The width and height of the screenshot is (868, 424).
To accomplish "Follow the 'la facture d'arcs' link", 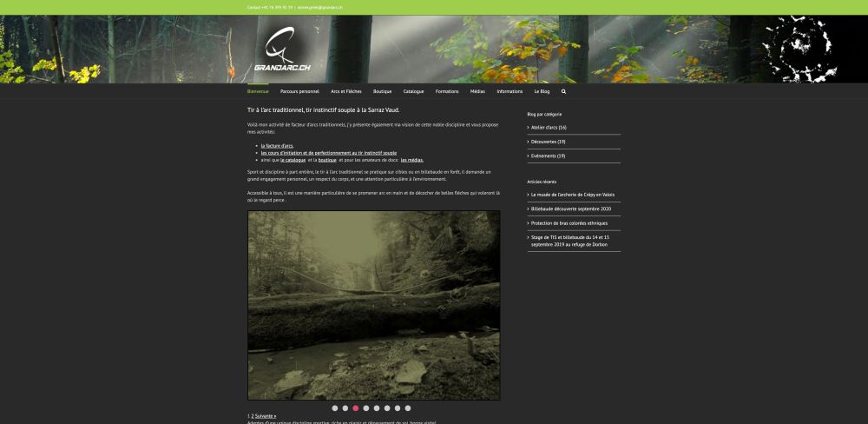I will [278, 146].
